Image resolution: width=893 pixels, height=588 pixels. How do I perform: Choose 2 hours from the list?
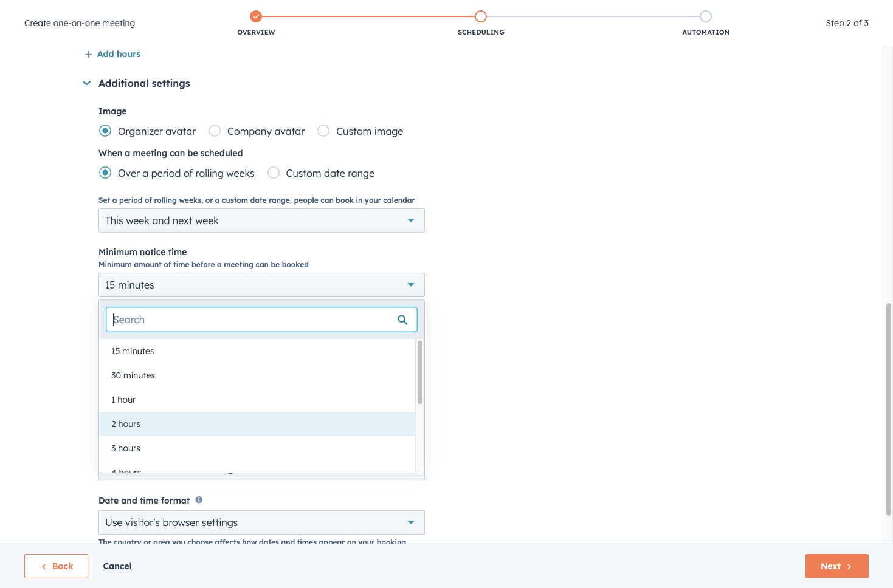(x=257, y=424)
